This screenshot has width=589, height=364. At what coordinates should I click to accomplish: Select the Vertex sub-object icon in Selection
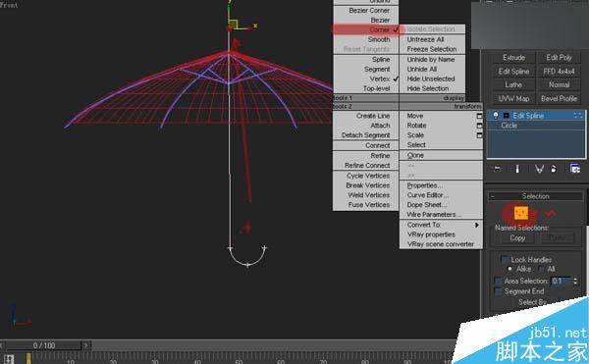point(521,213)
